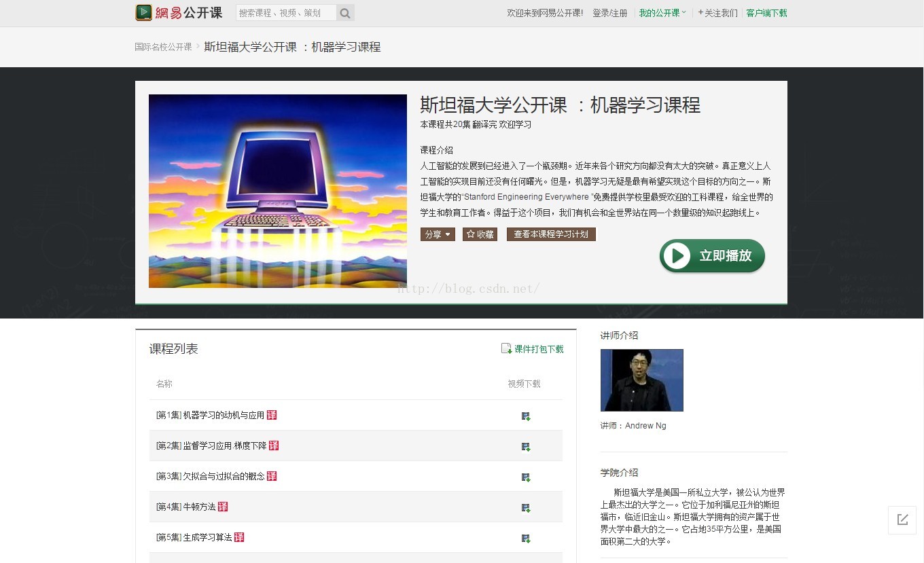Click the 名称 column header
Screen dimensions: 924x563
(x=164, y=384)
